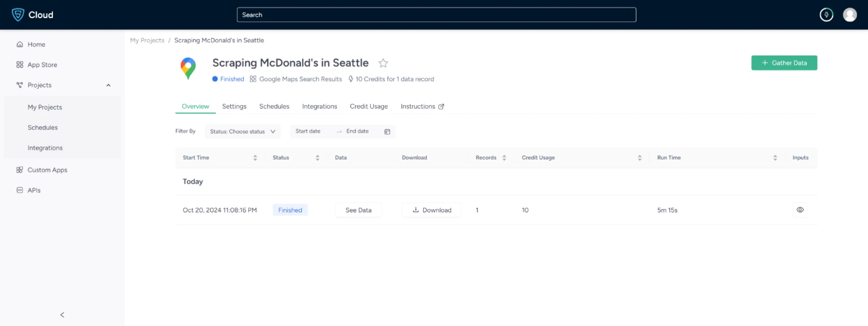View inputs with the eye icon
The height and width of the screenshot is (326, 868).
pyautogui.click(x=800, y=210)
